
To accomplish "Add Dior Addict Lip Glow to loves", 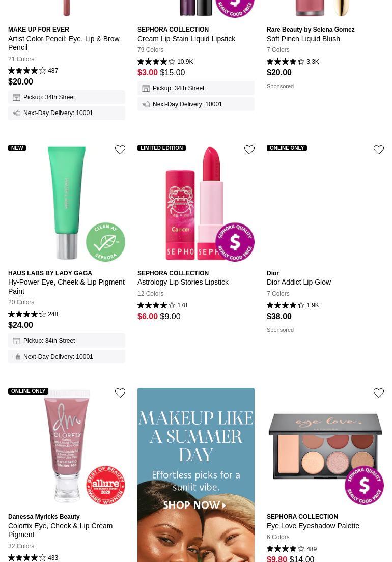I will click(x=379, y=150).
